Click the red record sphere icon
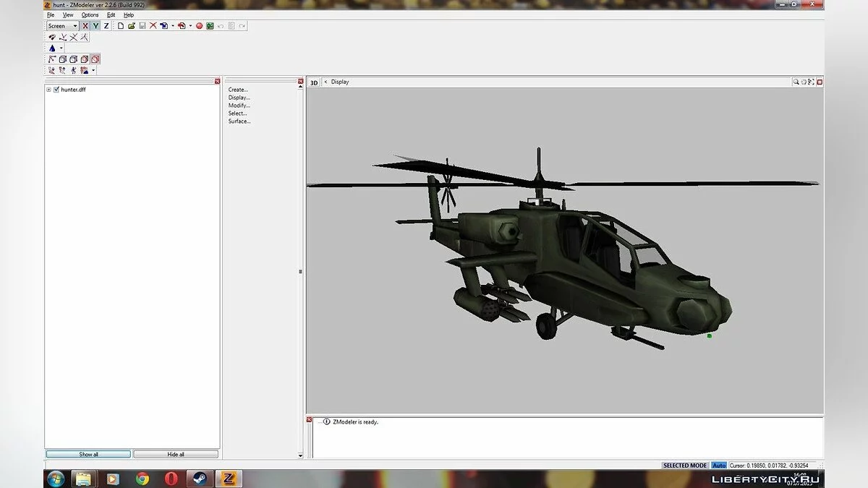Image resolution: width=868 pixels, height=488 pixels. pos(199,26)
